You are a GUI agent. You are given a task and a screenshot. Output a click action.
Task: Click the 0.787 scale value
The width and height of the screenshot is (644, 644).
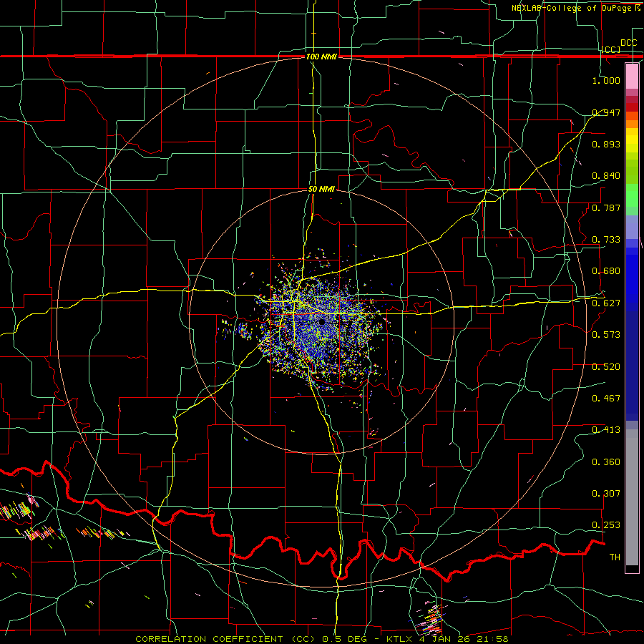[606, 208]
